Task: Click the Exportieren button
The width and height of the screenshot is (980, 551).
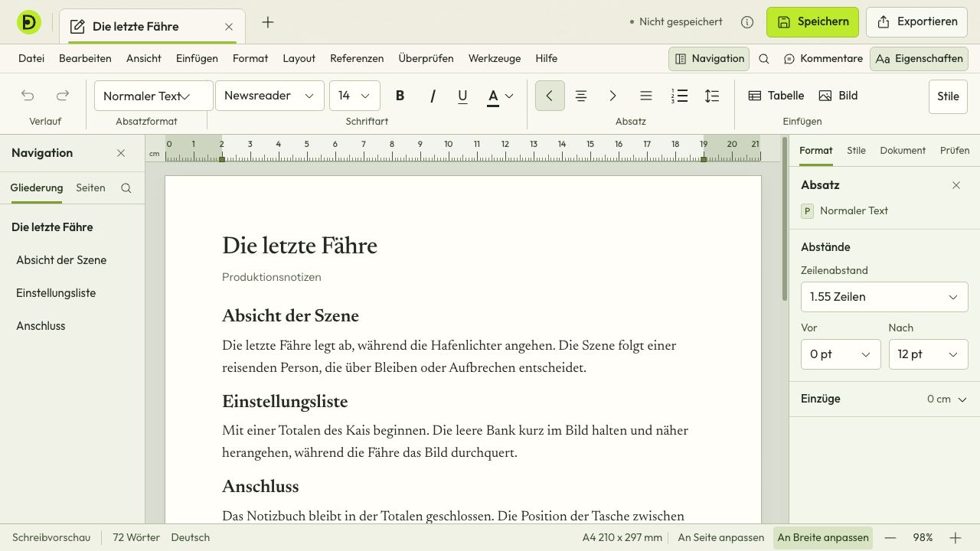Action: pyautogui.click(x=917, y=22)
